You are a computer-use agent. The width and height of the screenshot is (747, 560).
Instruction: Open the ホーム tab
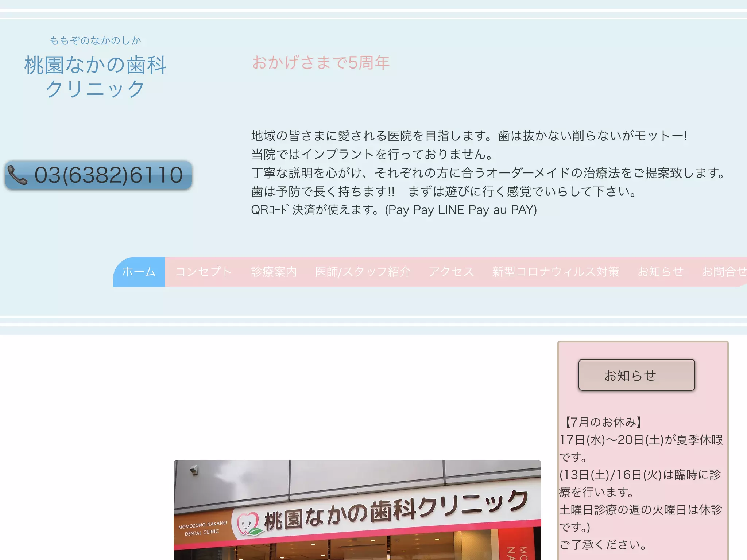(x=139, y=272)
